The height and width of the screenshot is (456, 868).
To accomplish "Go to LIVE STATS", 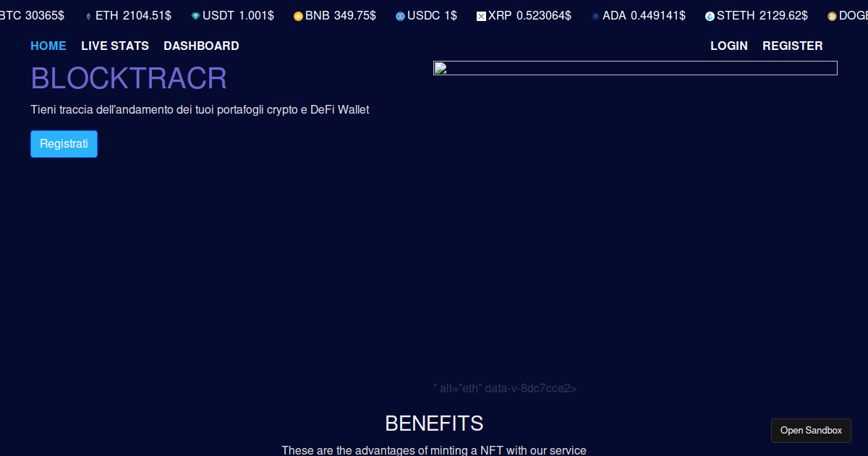I will [x=114, y=46].
